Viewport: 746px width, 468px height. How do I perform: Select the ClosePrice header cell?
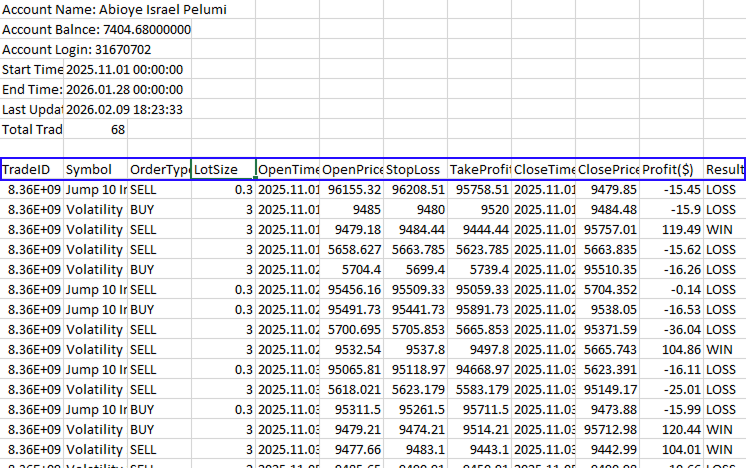607,169
